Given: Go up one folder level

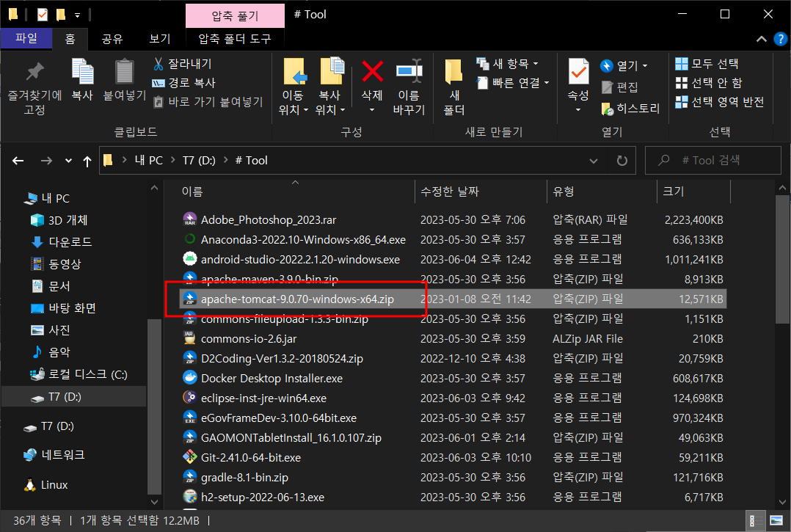Looking at the screenshot, I should (x=87, y=161).
